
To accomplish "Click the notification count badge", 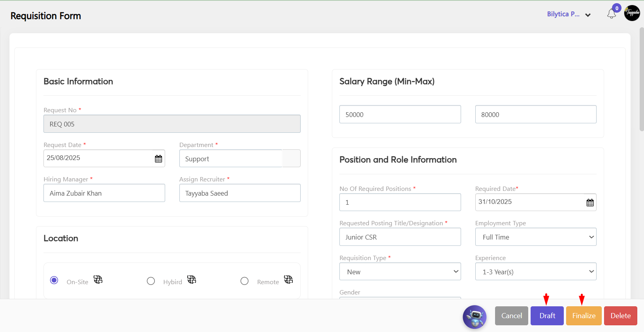I will click(x=617, y=8).
